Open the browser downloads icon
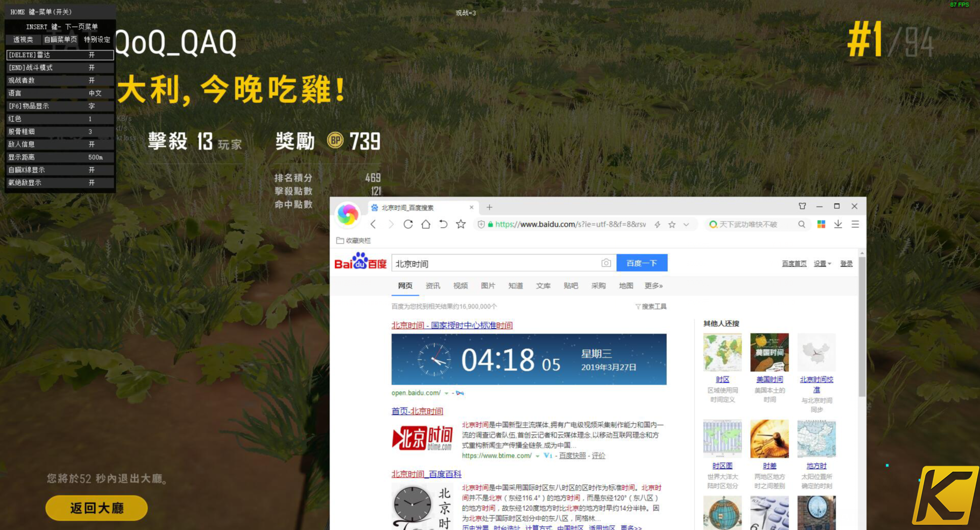Viewport: 980px width, 530px height. 838,224
